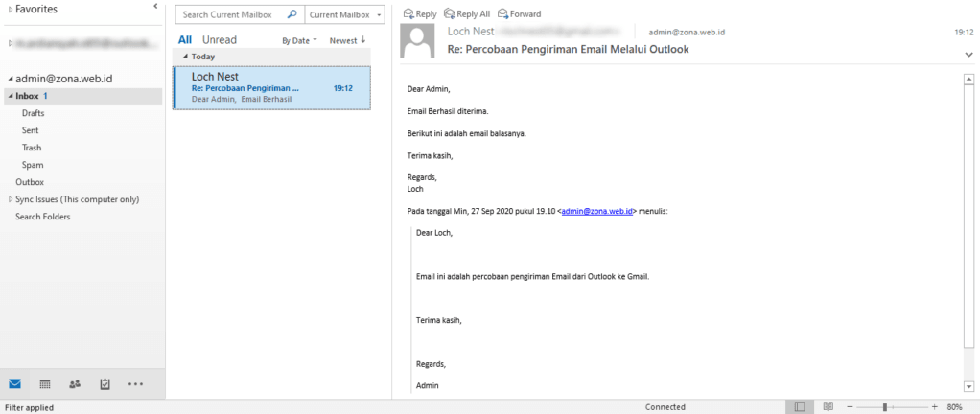Select the Loch Nest email
This screenshot has height=414, width=980.
coord(271,88)
